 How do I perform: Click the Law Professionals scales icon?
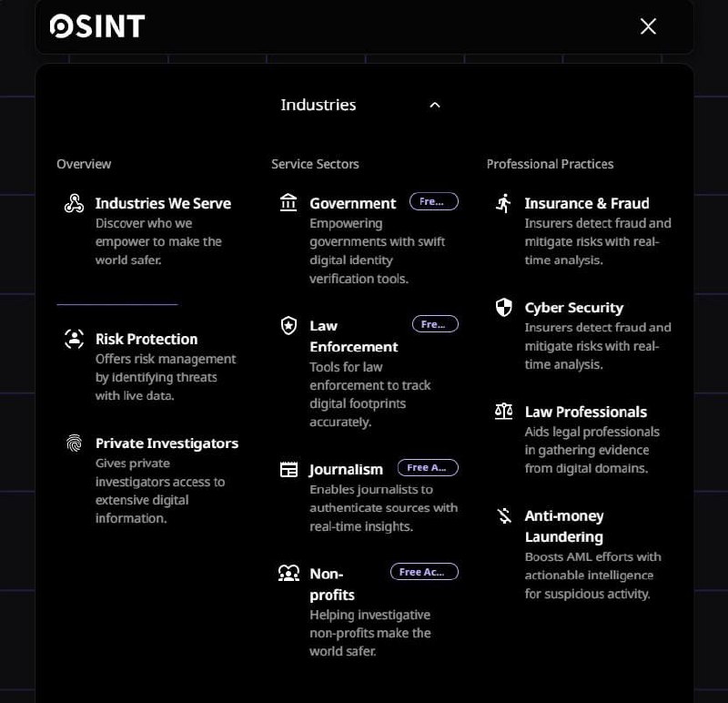coord(503,412)
